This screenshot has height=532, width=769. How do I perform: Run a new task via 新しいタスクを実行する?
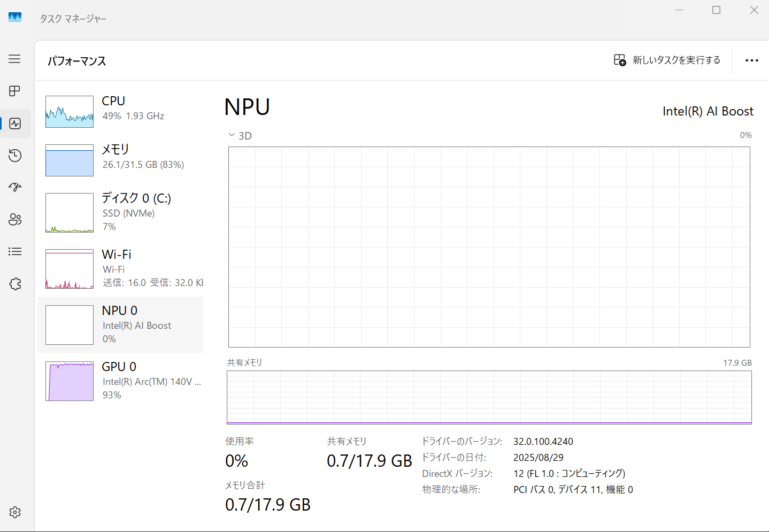click(x=667, y=60)
